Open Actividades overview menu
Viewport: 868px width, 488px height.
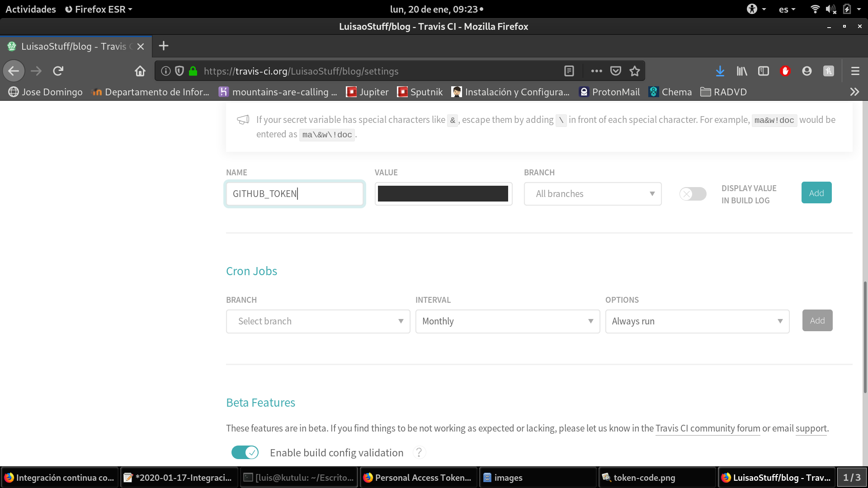(31, 9)
